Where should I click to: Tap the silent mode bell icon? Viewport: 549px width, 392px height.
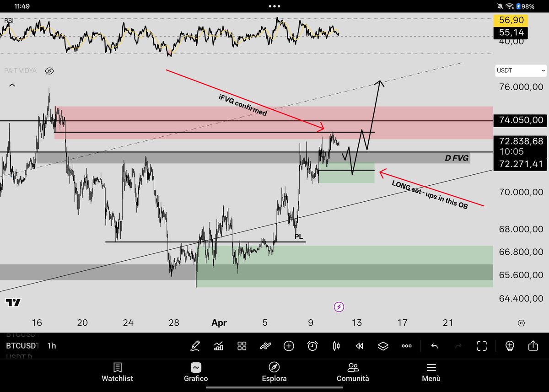(500, 6)
